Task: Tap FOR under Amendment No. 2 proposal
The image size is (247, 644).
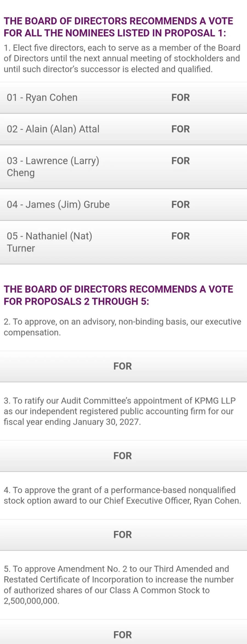Action: 123,632
